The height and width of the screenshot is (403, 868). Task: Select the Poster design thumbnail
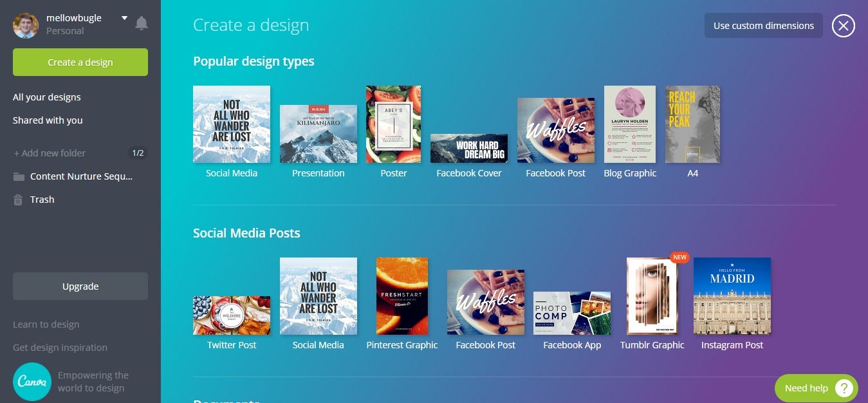pyautogui.click(x=394, y=124)
